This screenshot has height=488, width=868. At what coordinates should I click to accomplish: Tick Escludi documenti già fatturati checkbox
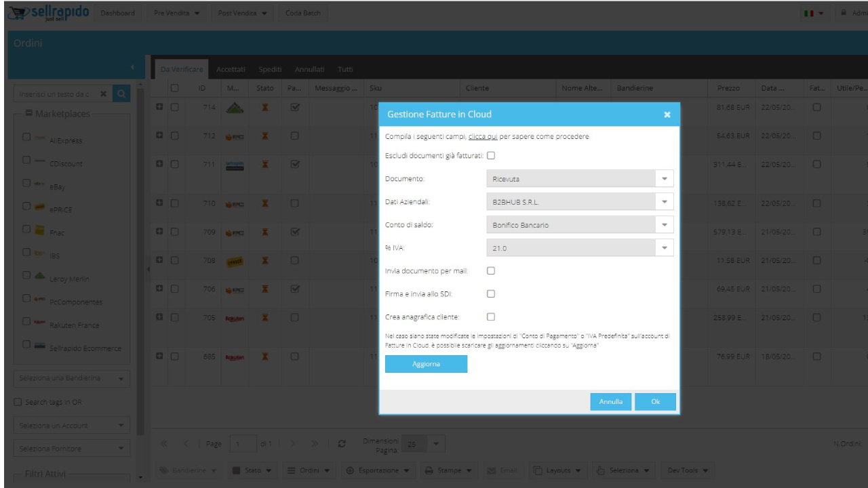pyautogui.click(x=491, y=155)
